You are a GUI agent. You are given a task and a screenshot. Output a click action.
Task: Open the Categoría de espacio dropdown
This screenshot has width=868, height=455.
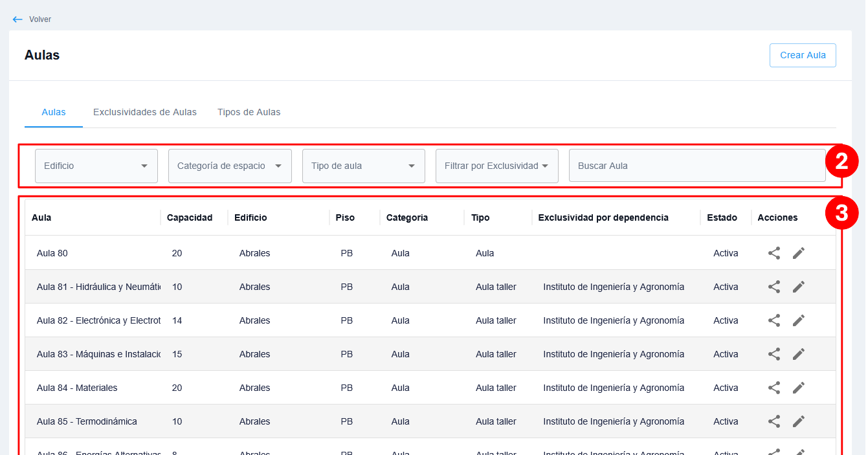click(x=230, y=166)
